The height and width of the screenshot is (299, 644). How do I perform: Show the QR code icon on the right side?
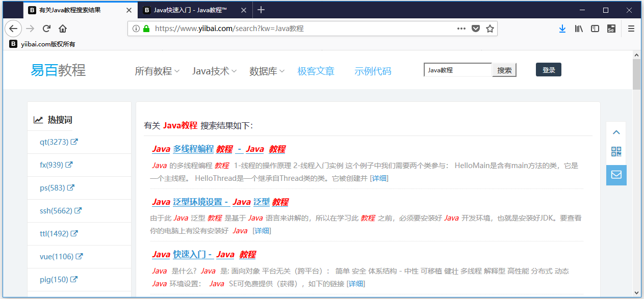tap(616, 151)
